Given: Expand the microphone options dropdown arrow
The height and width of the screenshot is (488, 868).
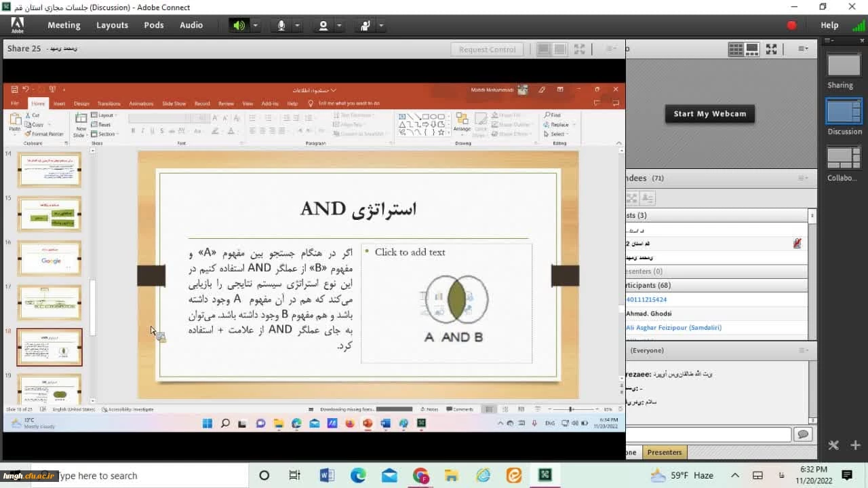Looking at the screenshot, I should 297,25.
